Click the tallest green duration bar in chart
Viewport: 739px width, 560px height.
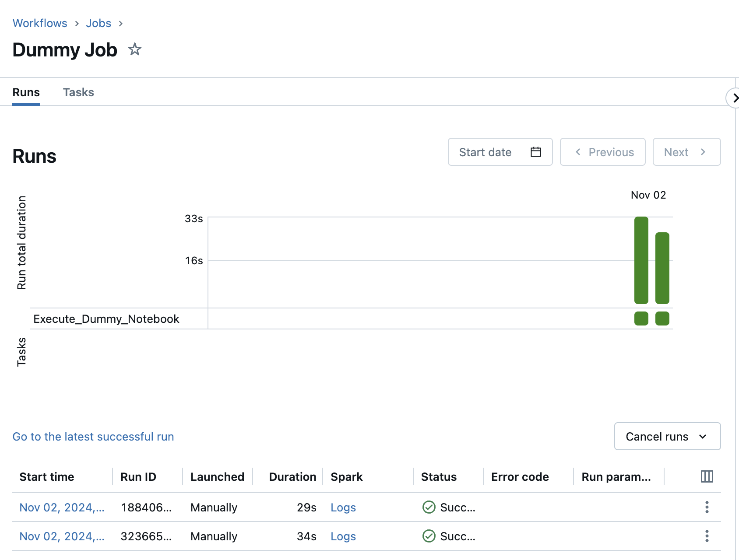coord(641,260)
